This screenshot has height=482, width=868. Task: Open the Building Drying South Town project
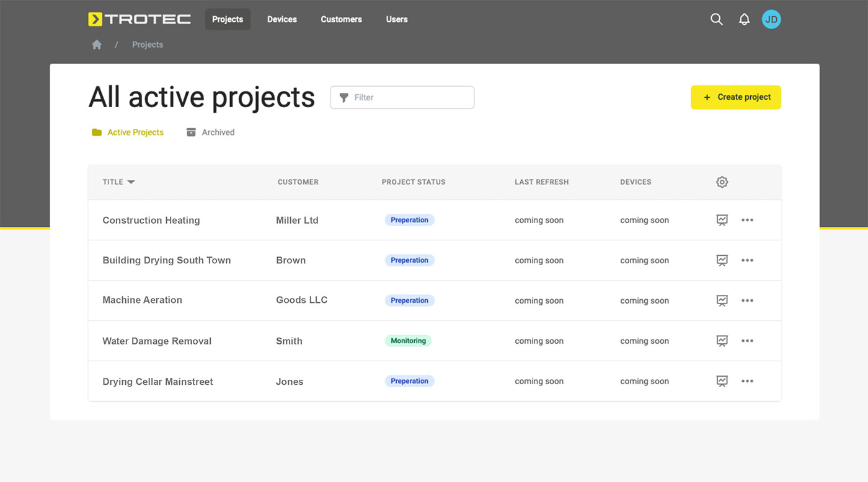click(x=167, y=260)
